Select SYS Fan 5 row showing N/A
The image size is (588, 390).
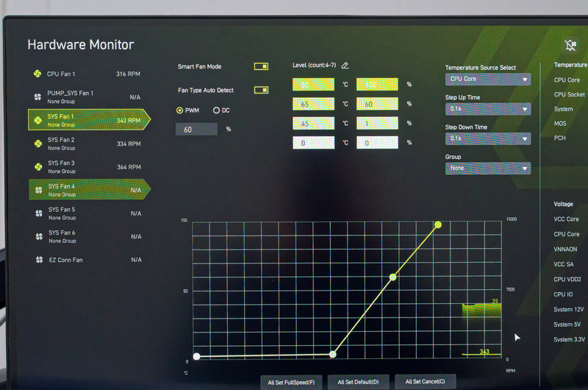tap(90, 213)
